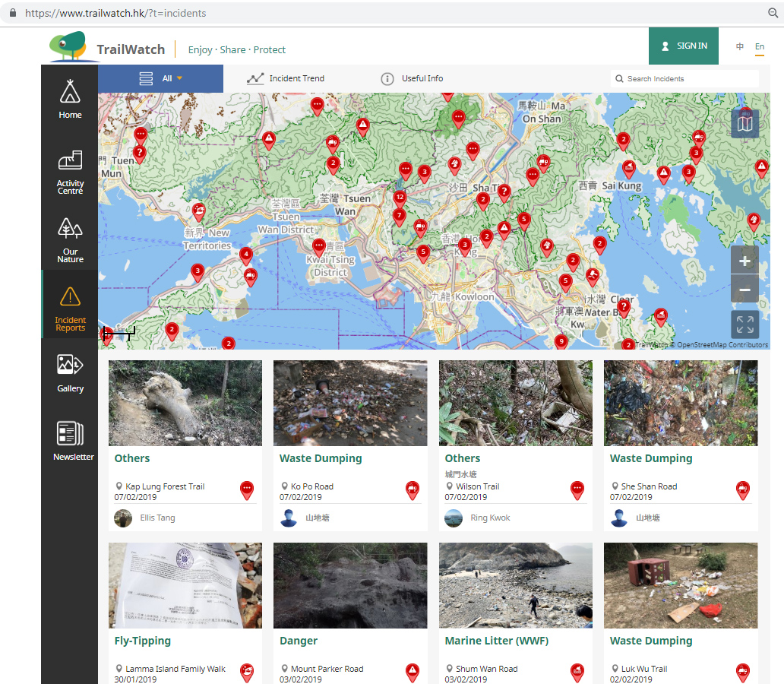784x684 pixels.
Task: Switch to Incident Trend tab
Action: pyautogui.click(x=286, y=78)
